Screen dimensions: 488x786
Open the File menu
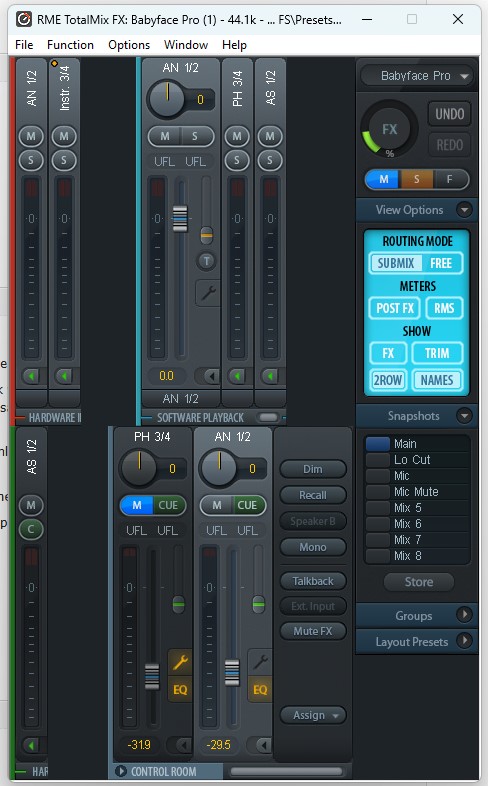(x=24, y=45)
